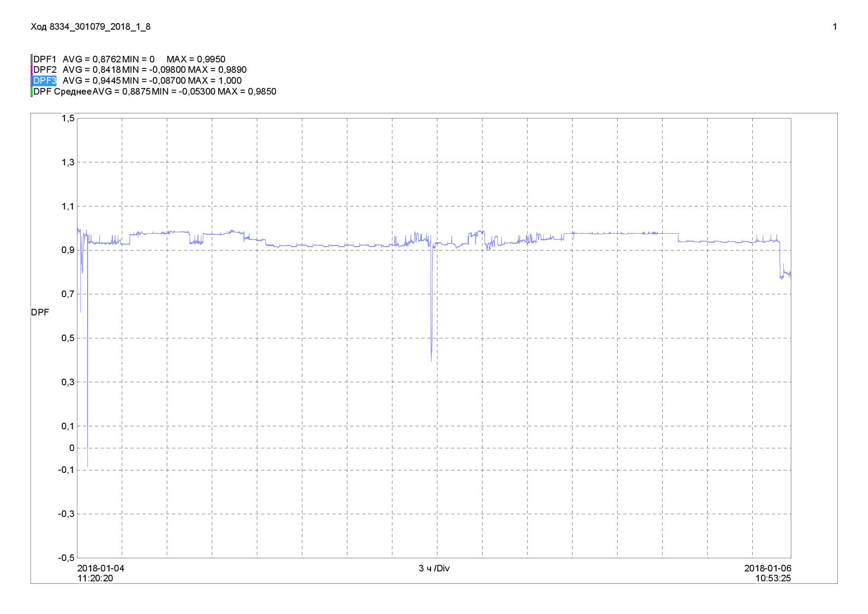Click the 0 y-axis tick label
Screen dimensions: 868x614
pos(72,448)
